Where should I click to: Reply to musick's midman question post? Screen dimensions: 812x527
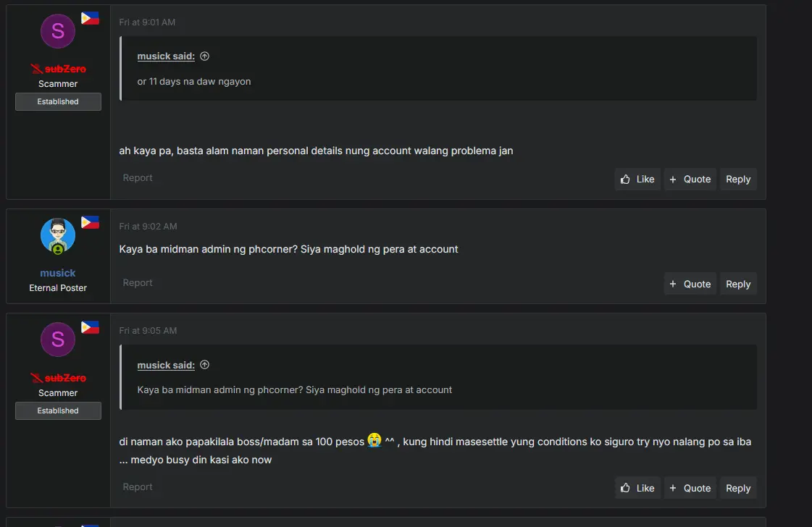coord(738,284)
